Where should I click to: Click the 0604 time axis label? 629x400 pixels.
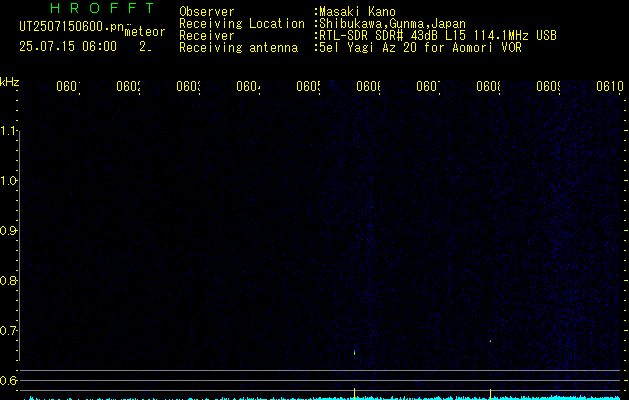(248, 86)
